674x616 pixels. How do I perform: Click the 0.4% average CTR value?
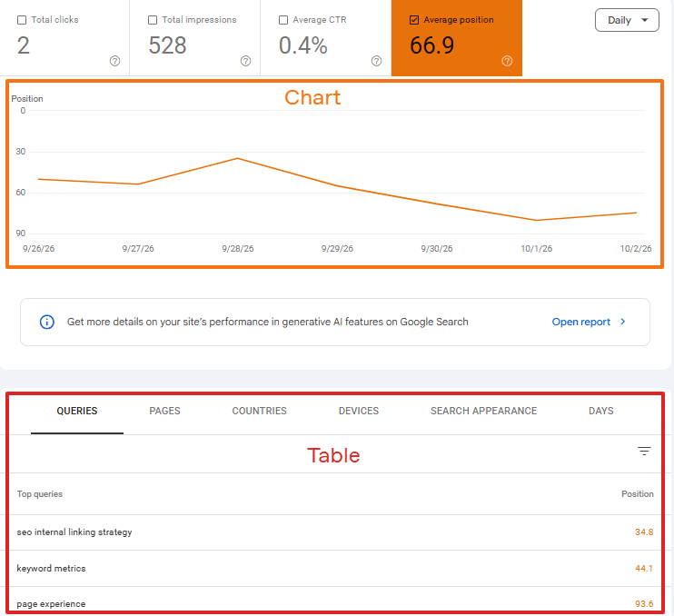coord(303,45)
